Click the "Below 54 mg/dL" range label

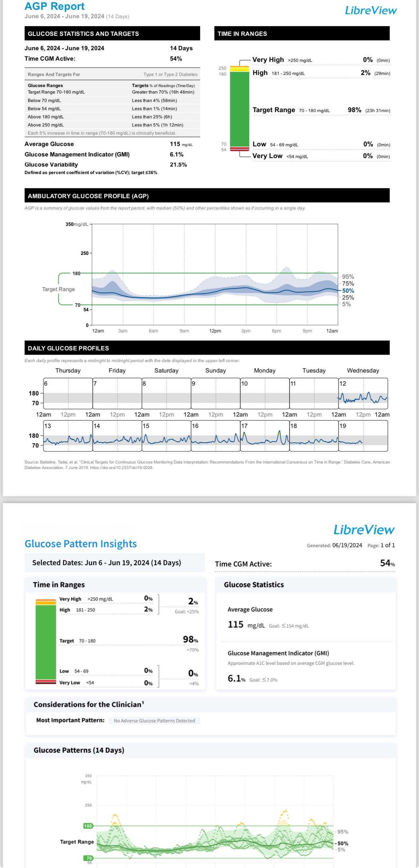point(44,109)
